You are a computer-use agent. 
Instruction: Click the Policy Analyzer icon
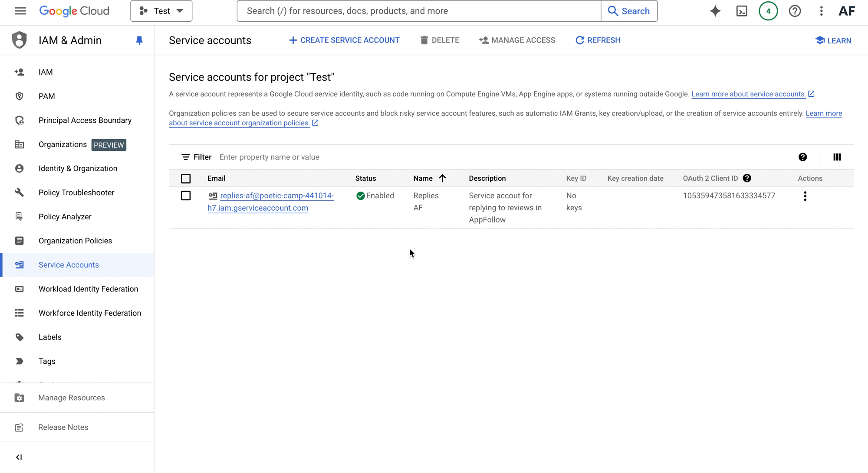click(x=19, y=216)
